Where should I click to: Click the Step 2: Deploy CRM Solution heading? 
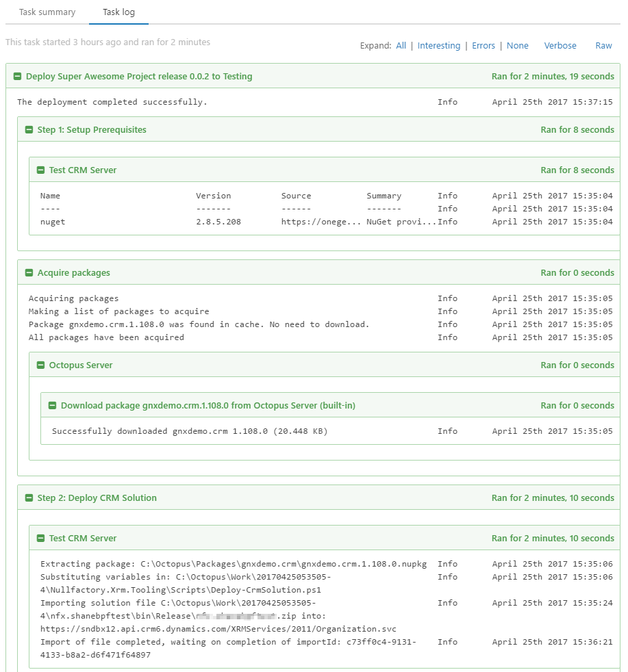coord(97,498)
